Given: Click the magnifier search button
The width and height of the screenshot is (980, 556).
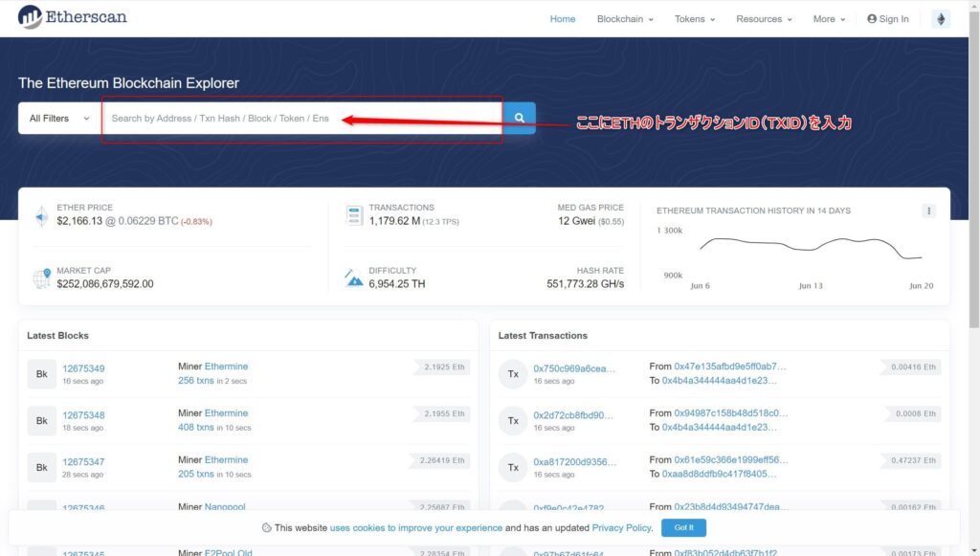Looking at the screenshot, I should point(520,118).
